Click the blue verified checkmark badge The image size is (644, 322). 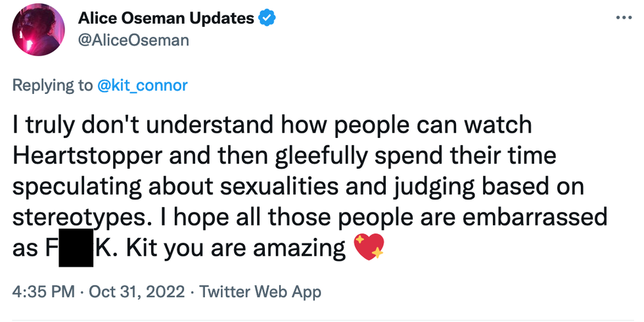(265, 18)
